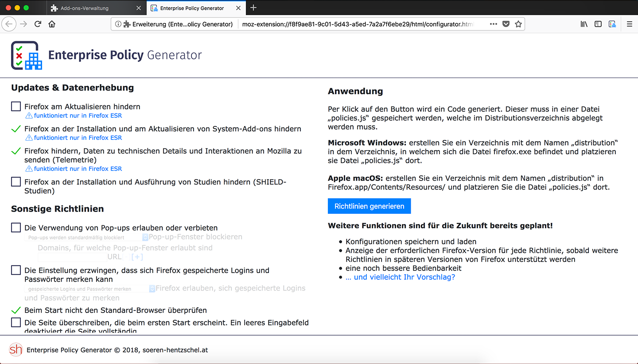638x364 pixels.
Task: Select the Enterprise Policy Generator tab
Action: [x=196, y=8]
